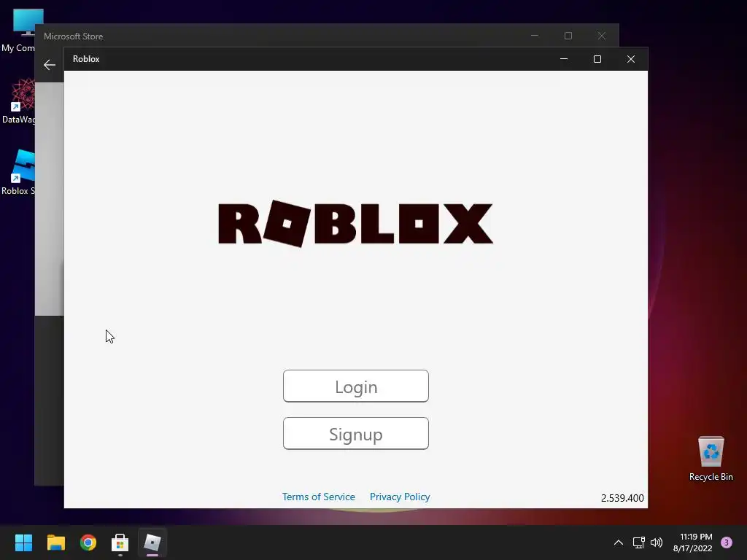
Task: Select the DataWag desktop shortcut
Action: (x=18, y=101)
